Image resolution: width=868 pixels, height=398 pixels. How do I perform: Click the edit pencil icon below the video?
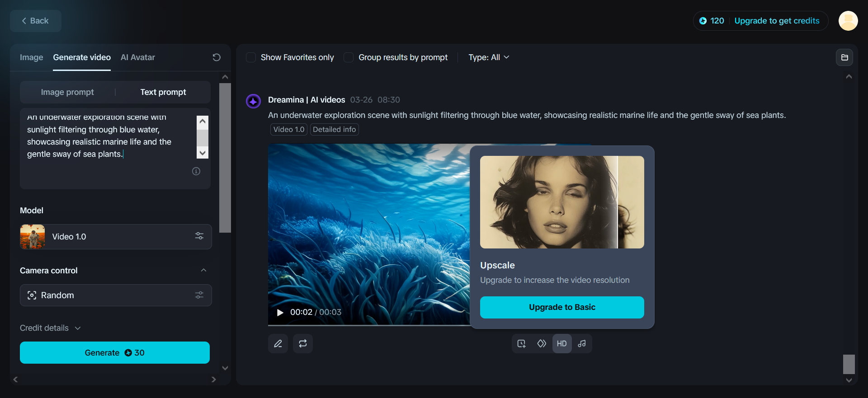pos(278,344)
